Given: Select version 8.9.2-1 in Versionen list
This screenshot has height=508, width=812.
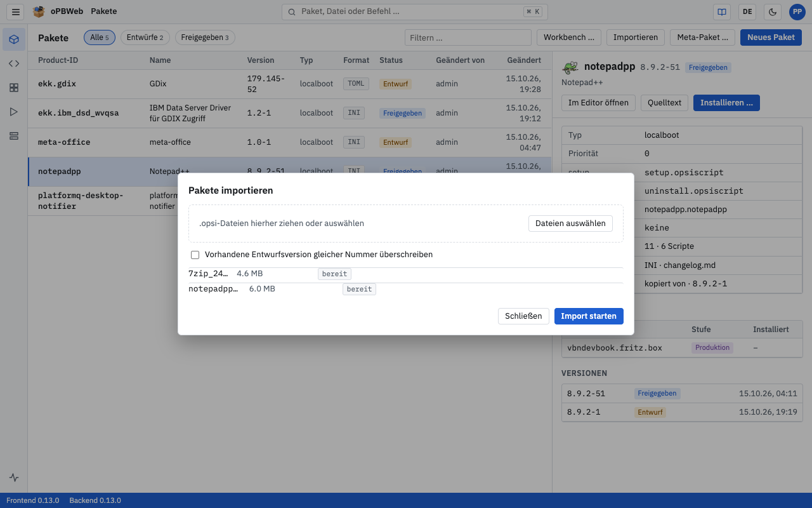Looking at the screenshot, I should pos(682,412).
